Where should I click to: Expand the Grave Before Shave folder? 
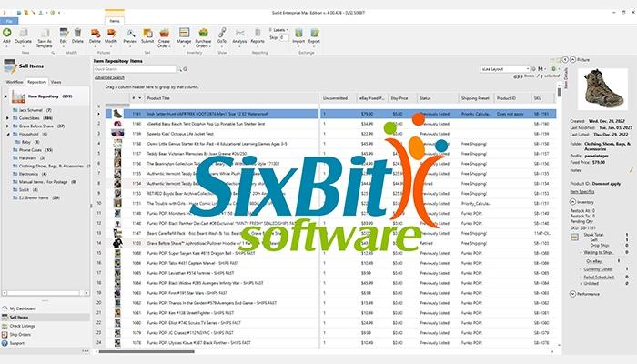point(7,126)
